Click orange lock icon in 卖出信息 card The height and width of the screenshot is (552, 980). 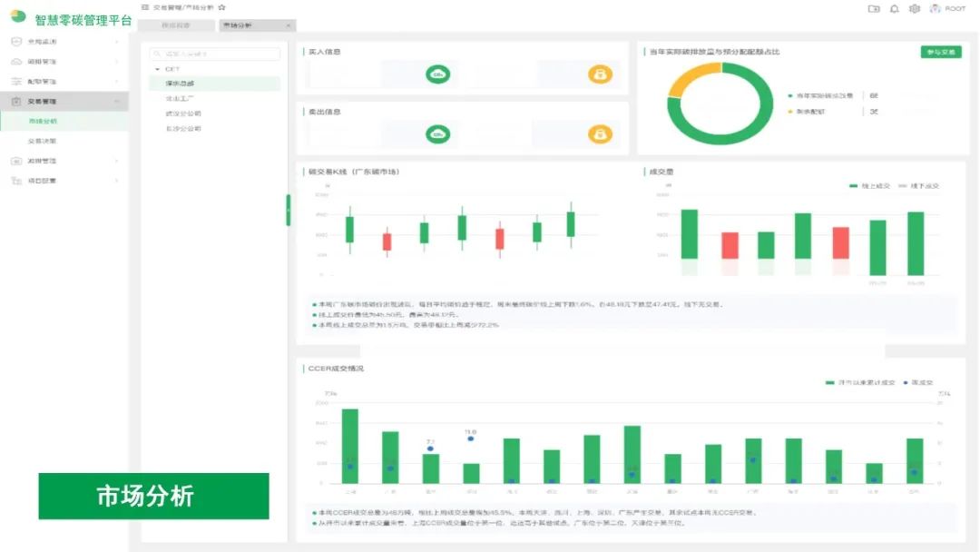pos(600,134)
